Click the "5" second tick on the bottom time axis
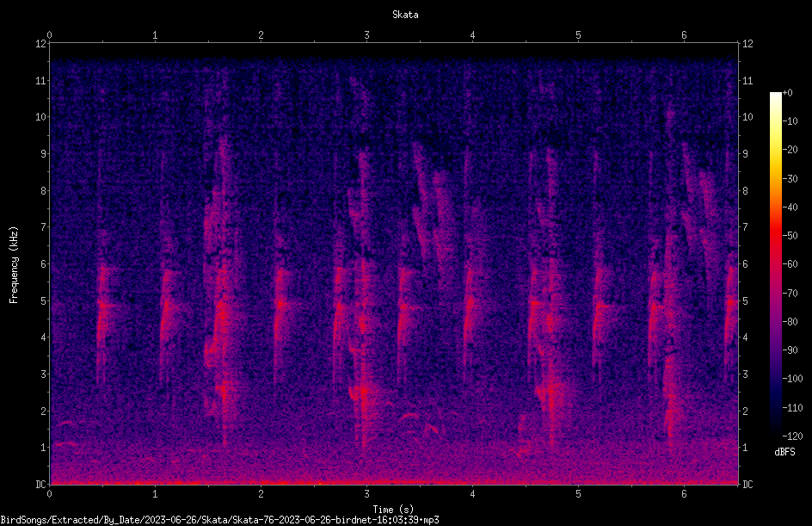 click(578, 494)
